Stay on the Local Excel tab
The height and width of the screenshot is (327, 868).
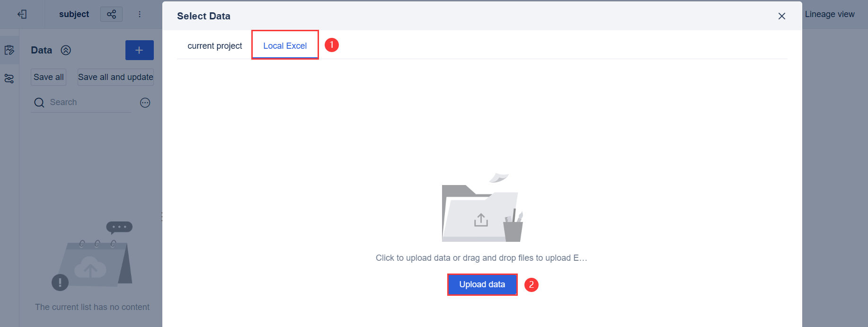(284, 45)
